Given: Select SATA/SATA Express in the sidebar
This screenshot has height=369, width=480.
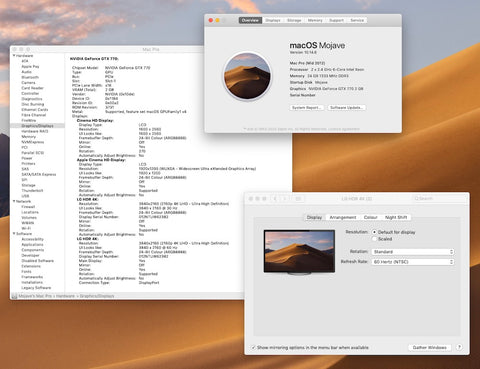Looking at the screenshot, I should (x=39, y=174).
